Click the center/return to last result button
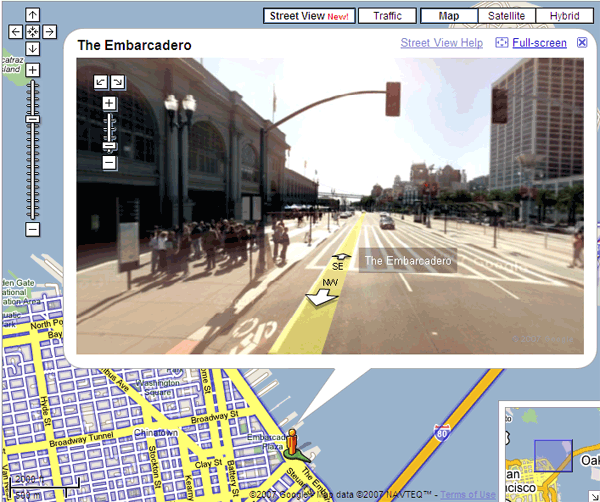This screenshot has width=600, height=502. click(33, 31)
